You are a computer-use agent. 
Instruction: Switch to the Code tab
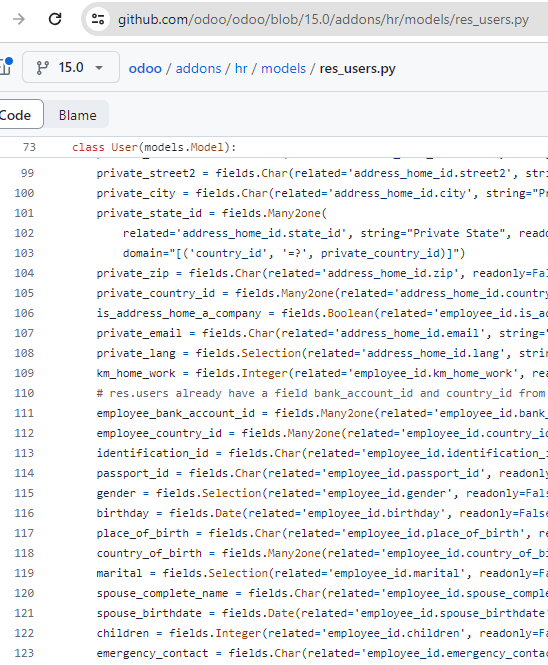pos(17,115)
